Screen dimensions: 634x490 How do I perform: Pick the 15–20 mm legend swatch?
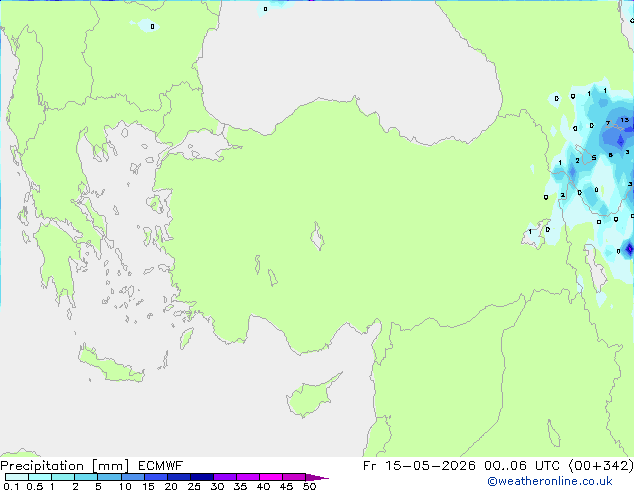155,477
